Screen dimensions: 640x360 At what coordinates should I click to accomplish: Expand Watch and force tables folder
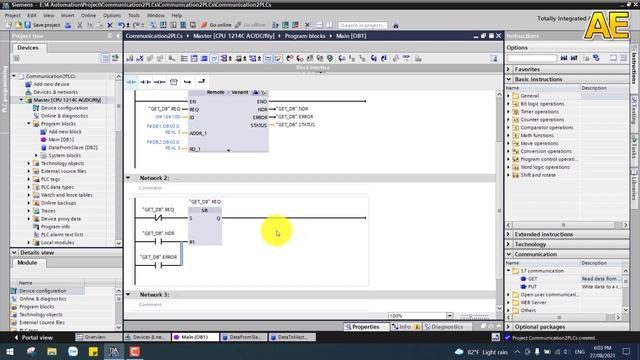(x=29, y=195)
